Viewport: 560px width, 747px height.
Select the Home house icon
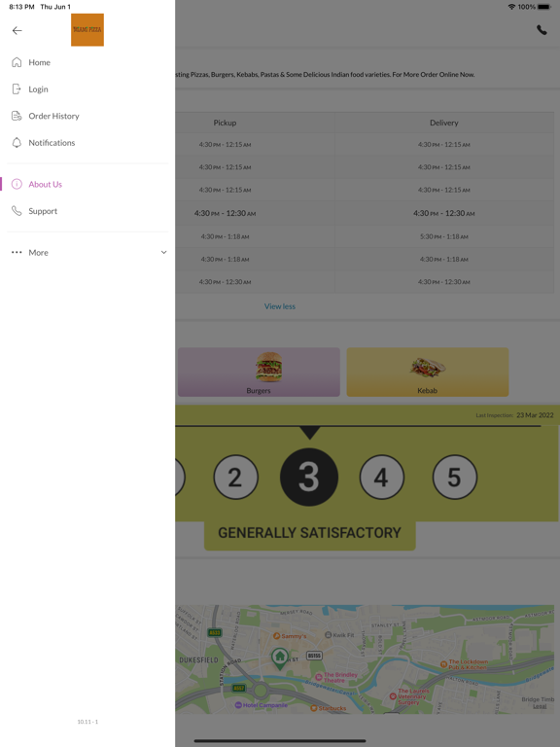coord(17,62)
